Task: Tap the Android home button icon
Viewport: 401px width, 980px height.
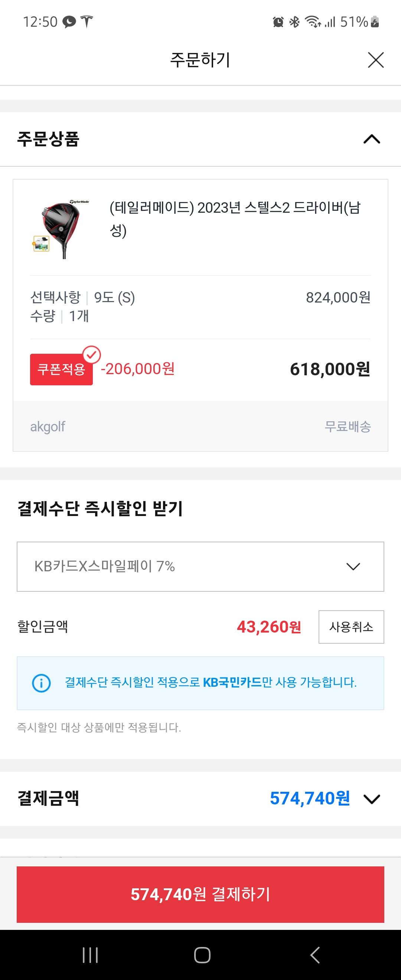Action: tap(202, 955)
